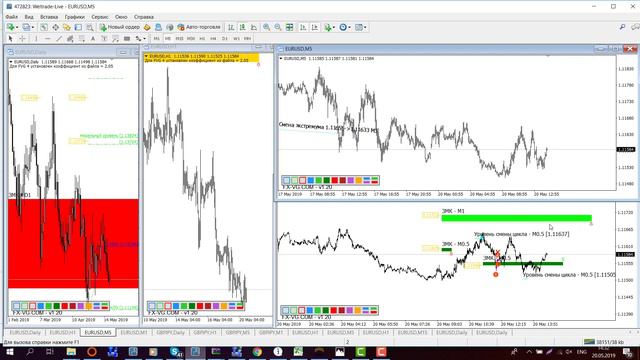The width and height of the screenshot is (640, 360).
Task: Switch to the GBPJPY,Daily chart tab
Action: 171,333
